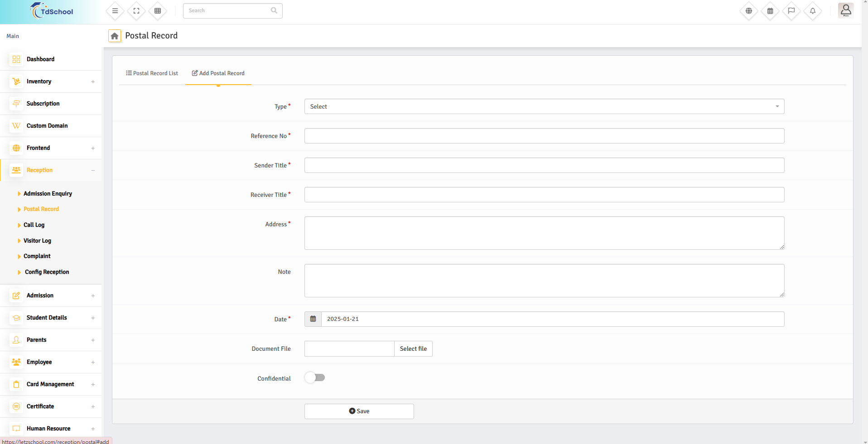Switch to Postal Record List tab
This screenshot has height=444, width=868.
pos(152,73)
